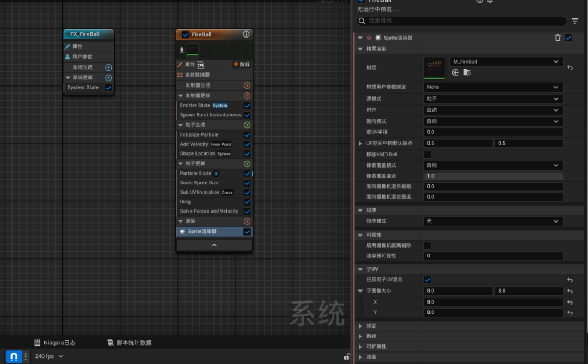Adjust 面向摄像机混合最短 0.0 value field
This screenshot has height=364, width=588.
(x=493, y=186)
